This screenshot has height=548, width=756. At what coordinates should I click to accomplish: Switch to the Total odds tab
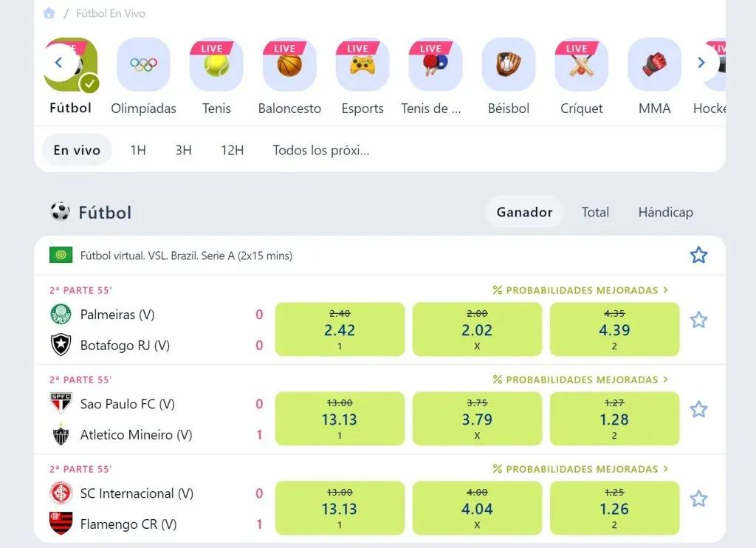pos(595,212)
